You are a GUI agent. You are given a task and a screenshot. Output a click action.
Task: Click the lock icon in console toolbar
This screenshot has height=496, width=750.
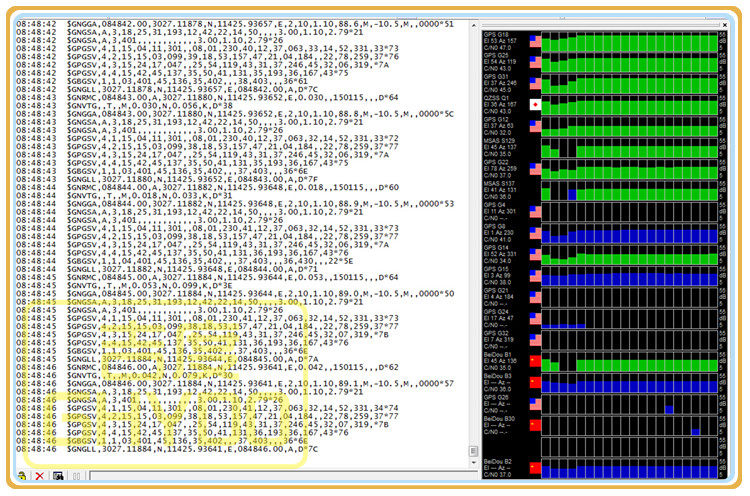click(x=22, y=476)
